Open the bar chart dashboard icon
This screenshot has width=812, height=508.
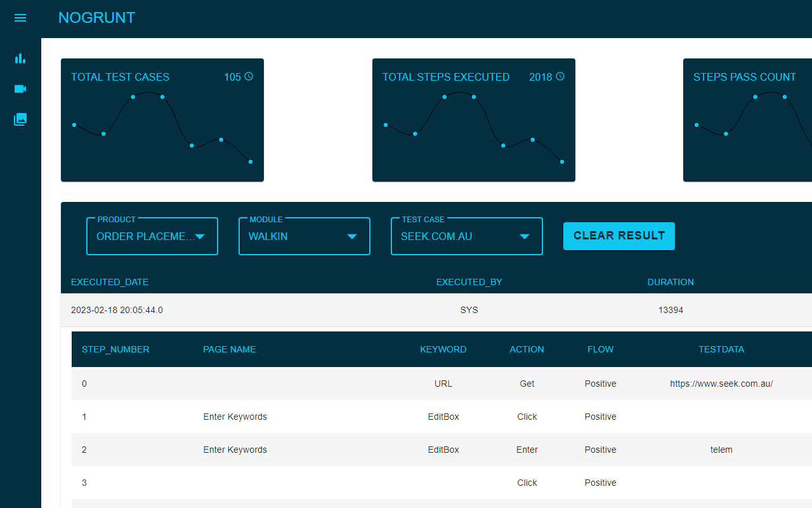[x=20, y=58]
